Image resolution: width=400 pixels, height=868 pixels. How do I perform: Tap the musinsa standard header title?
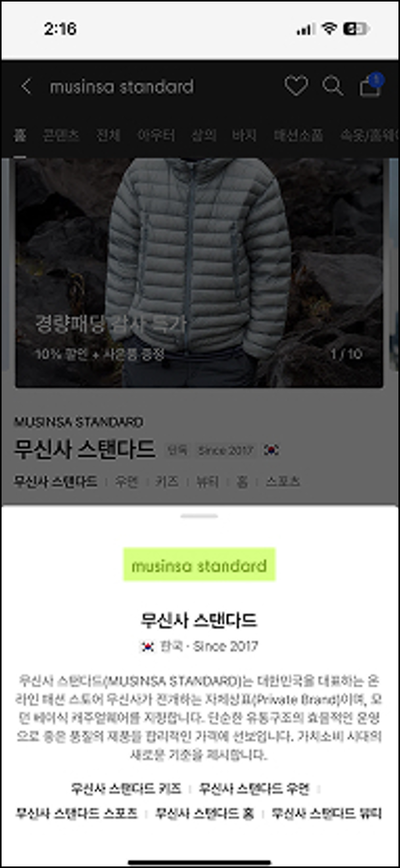click(x=121, y=87)
